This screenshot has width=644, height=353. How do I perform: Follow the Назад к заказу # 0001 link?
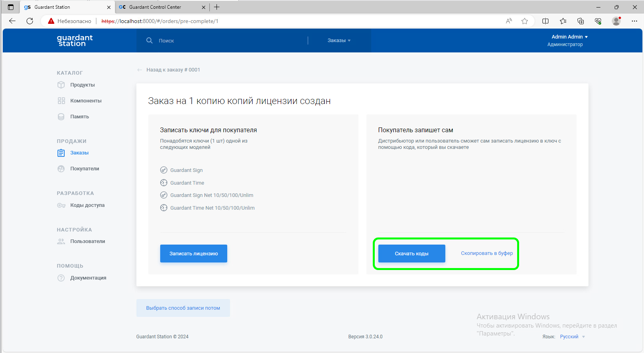coord(173,70)
